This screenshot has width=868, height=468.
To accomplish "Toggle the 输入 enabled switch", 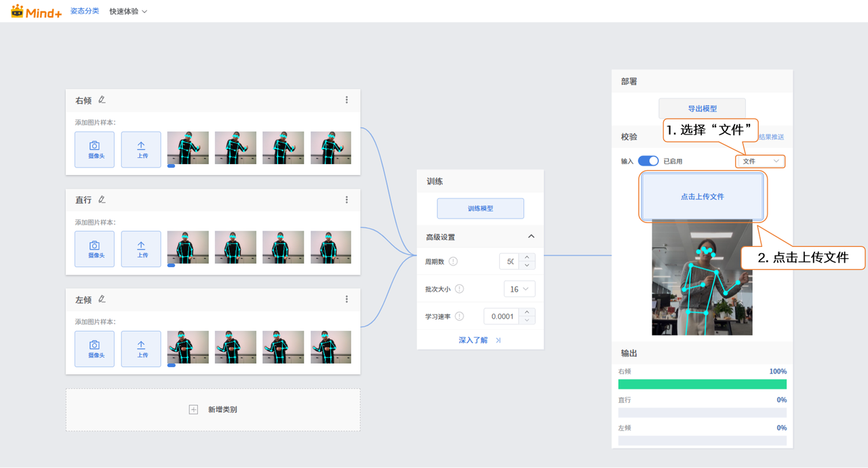I will click(x=648, y=161).
